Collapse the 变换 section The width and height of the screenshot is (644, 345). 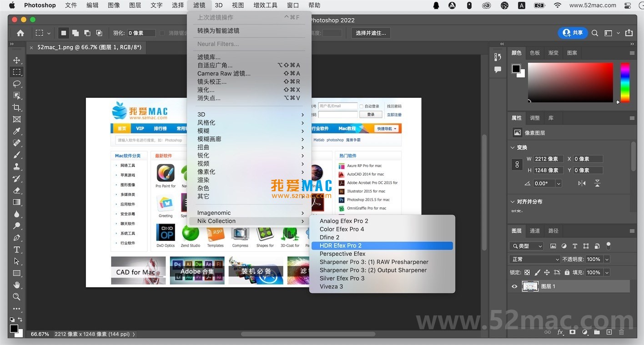pyautogui.click(x=513, y=147)
